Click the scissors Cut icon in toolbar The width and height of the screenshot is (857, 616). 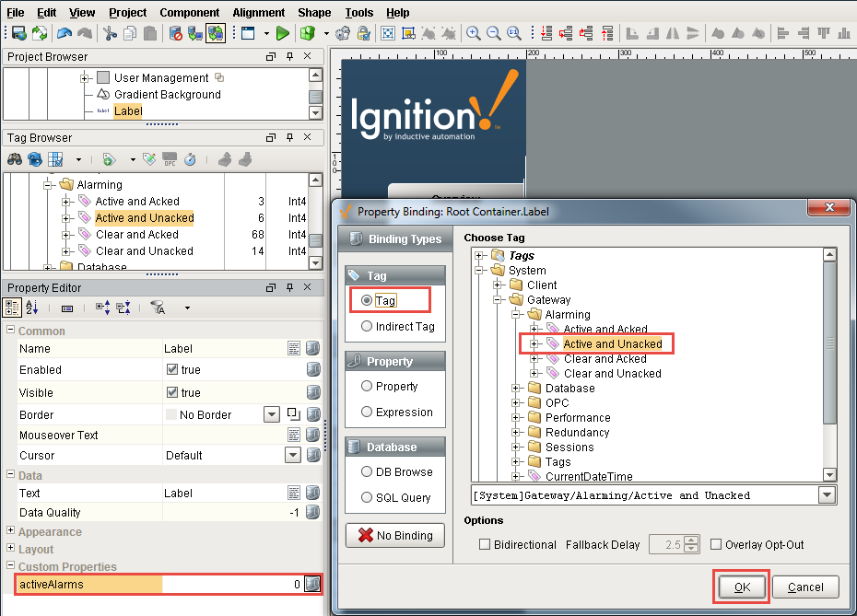coord(110,34)
